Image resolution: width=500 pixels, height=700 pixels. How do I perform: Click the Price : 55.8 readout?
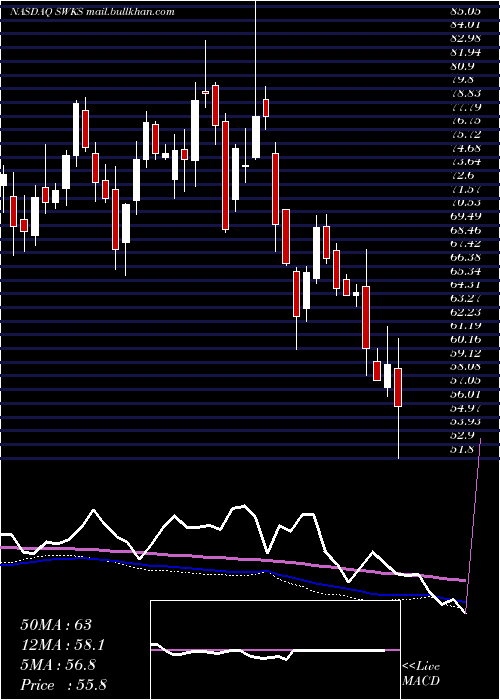click(x=63, y=685)
